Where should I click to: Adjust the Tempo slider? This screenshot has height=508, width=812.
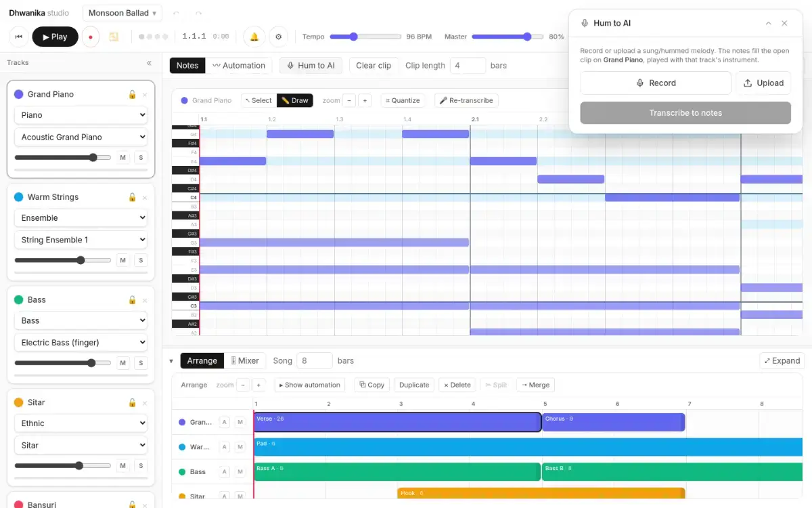365,37
